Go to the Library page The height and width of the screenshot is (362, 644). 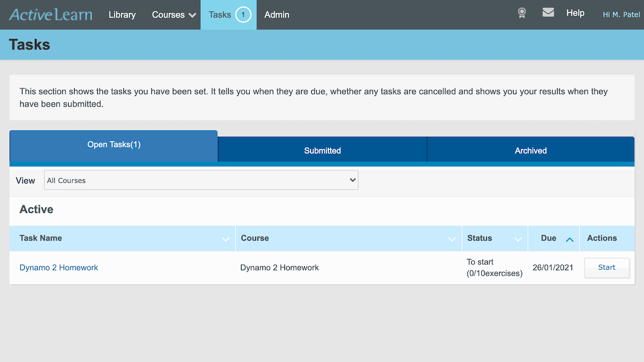[x=122, y=14]
